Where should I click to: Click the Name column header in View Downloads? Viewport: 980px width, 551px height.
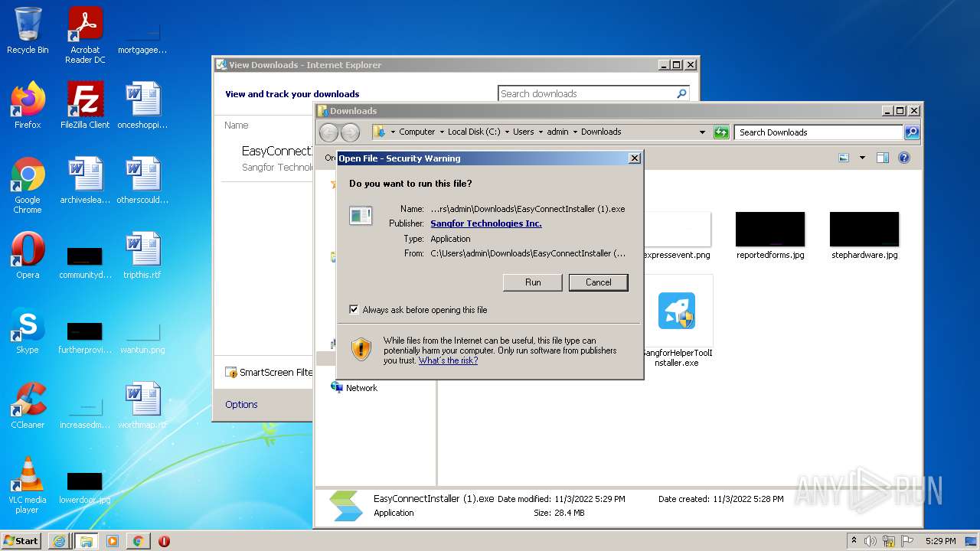237,125
